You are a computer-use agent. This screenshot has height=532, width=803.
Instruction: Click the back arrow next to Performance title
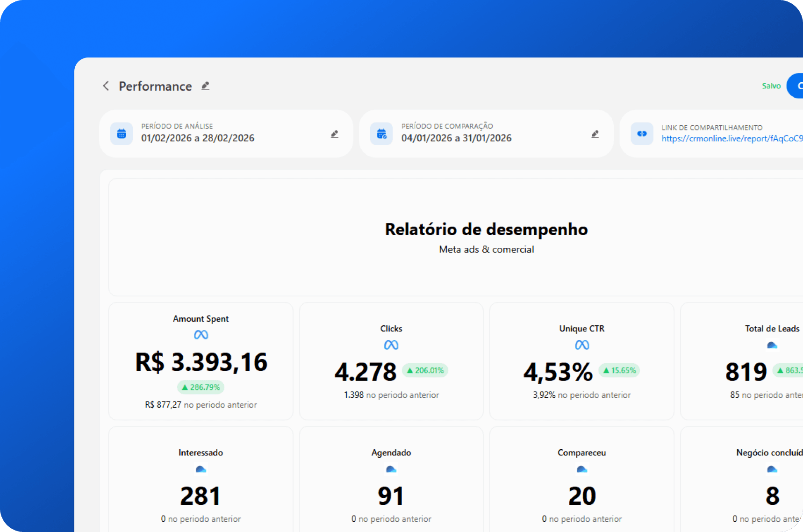pos(106,86)
